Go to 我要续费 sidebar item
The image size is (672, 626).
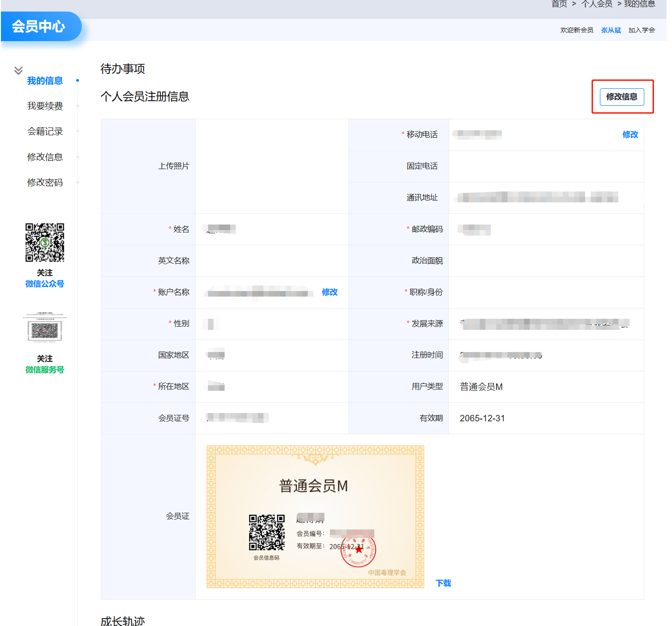click(45, 106)
